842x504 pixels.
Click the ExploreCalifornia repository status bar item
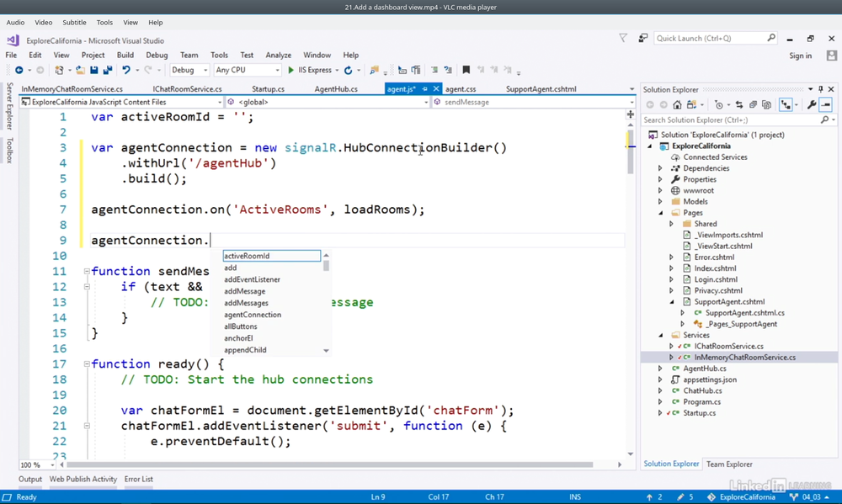(741, 497)
